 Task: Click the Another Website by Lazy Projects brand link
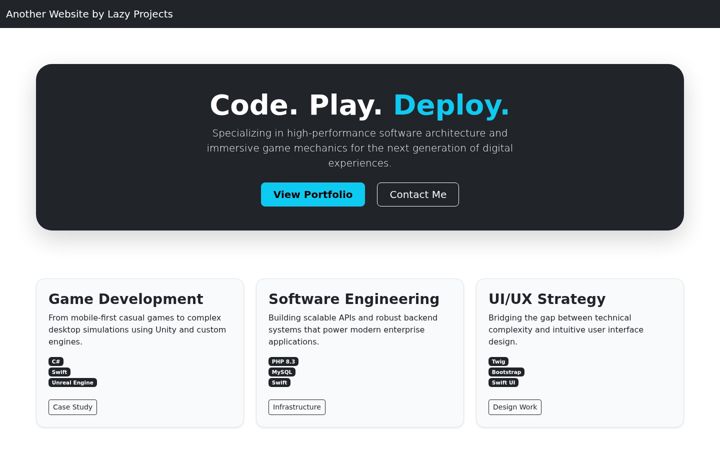(x=90, y=14)
